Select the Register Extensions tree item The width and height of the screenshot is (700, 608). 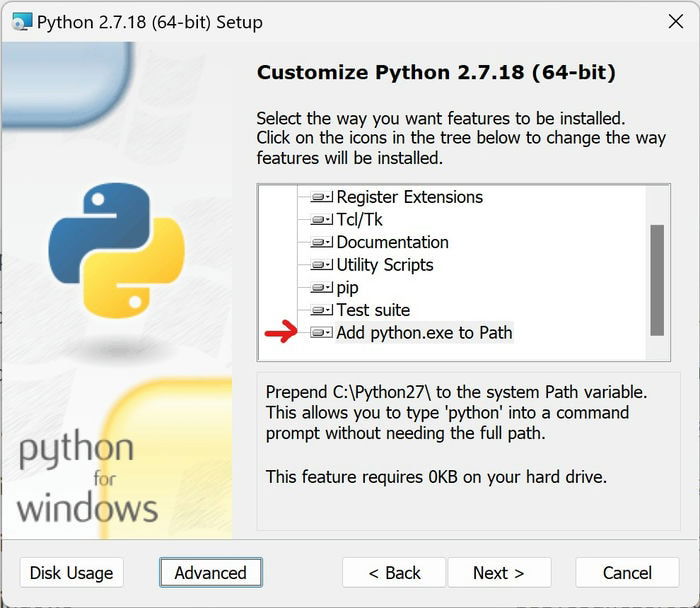[409, 197]
